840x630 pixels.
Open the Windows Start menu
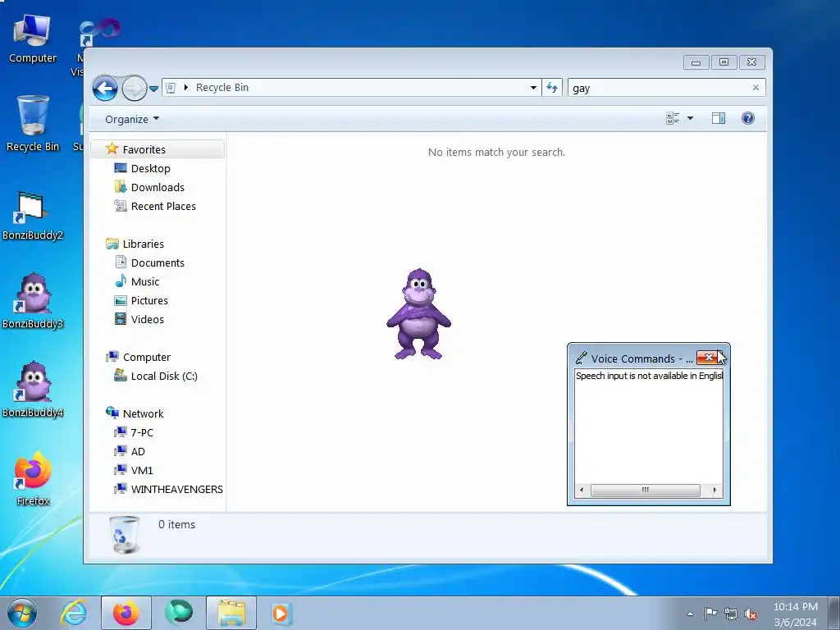21,614
